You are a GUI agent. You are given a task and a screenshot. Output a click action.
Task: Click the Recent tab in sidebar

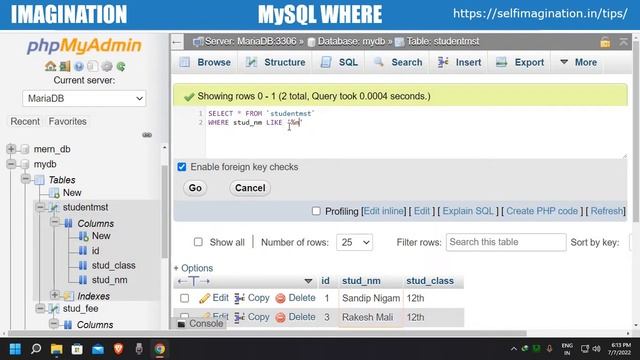coord(25,122)
